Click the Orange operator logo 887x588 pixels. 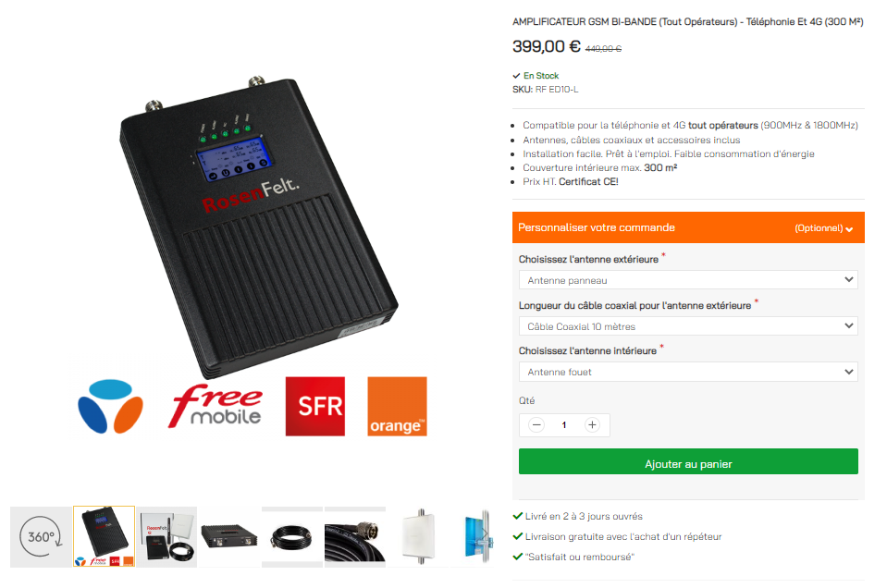tap(397, 407)
